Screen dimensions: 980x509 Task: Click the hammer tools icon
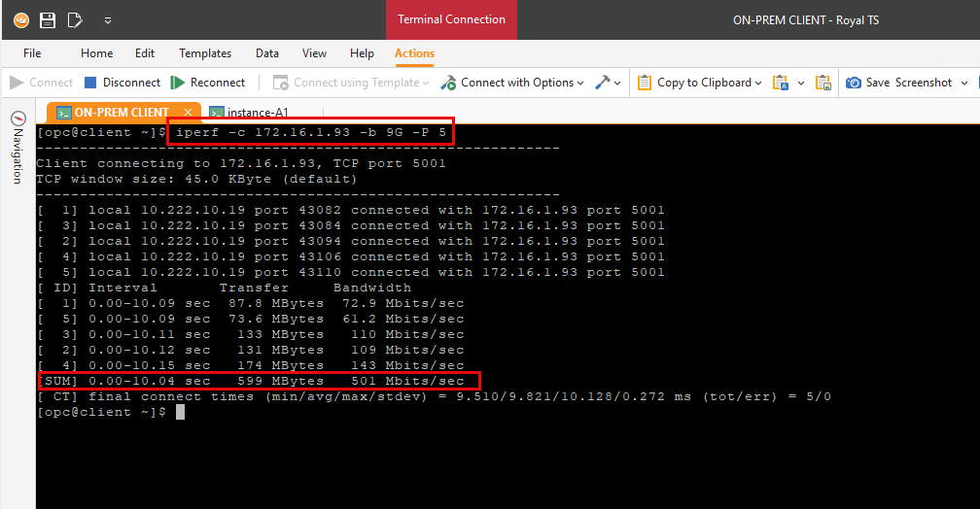click(602, 83)
